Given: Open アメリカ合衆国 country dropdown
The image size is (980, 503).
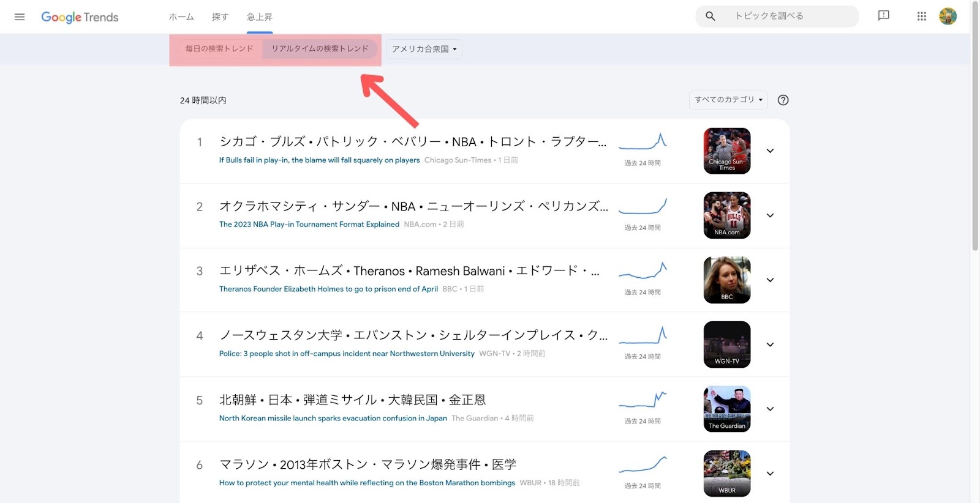Looking at the screenshot, I should [x=424, y=49].
